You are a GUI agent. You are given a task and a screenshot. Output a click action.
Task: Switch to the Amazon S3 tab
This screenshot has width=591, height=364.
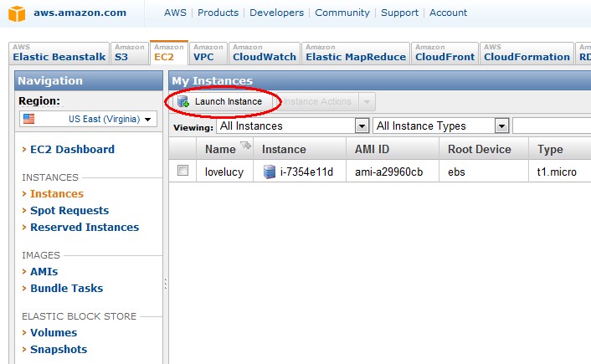point(129,53)
